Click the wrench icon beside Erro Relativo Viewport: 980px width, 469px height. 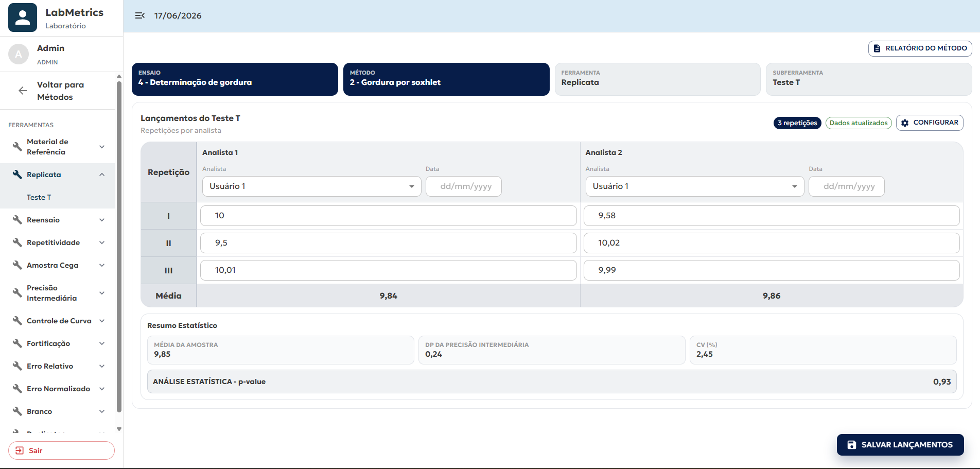coord(17,366)
